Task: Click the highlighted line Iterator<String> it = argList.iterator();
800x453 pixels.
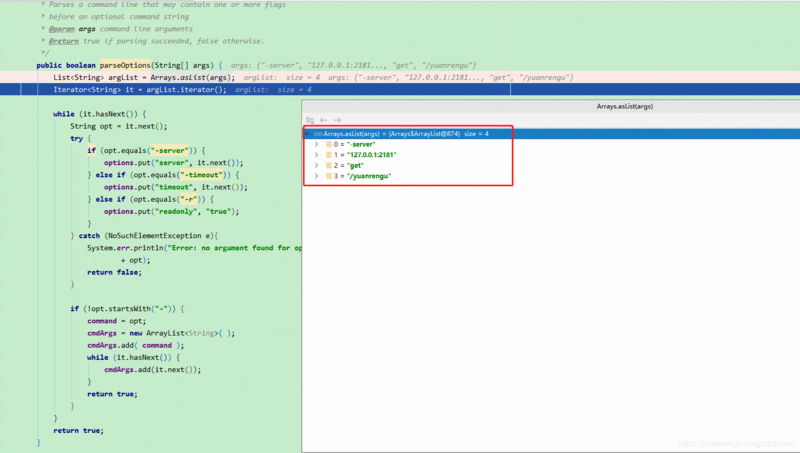Action: (x=140, y=90)
